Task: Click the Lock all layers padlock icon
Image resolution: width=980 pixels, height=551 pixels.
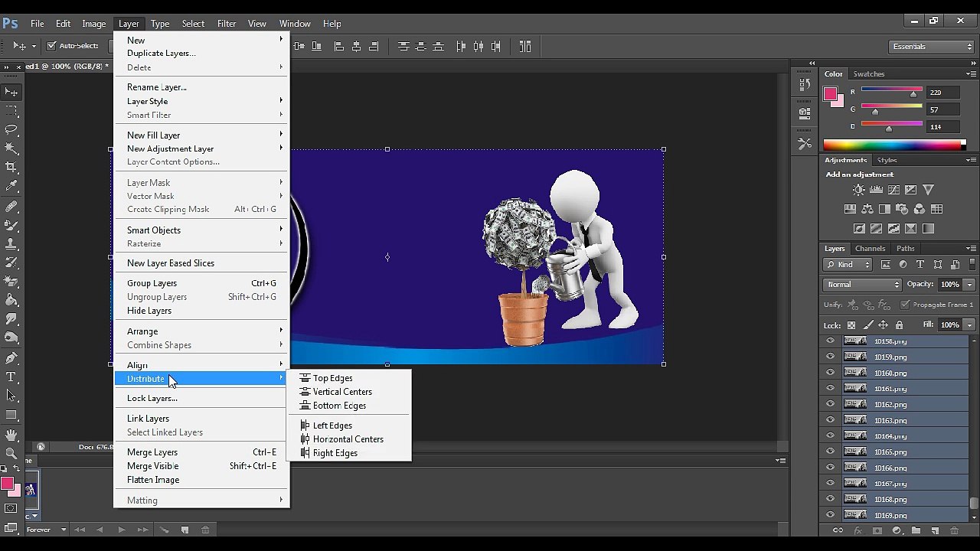Action: [x=900, y=325]
